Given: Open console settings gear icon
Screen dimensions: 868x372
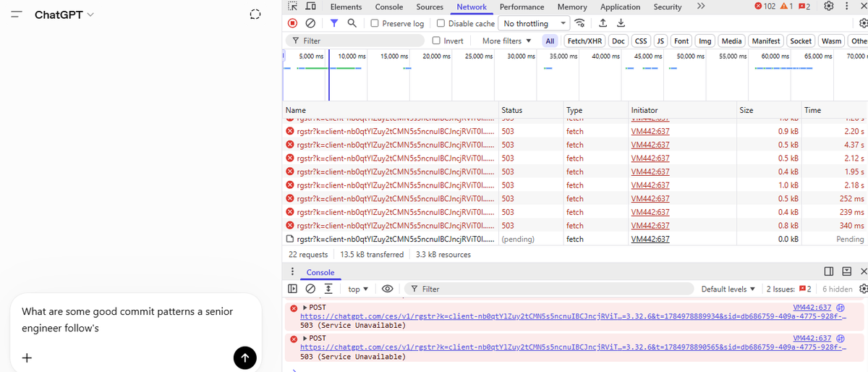Looking at the screenshot, I should (x=863, y=289).
